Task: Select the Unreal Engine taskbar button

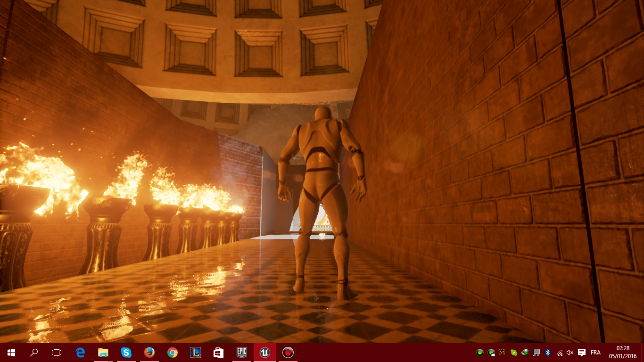Action: coord(265,353)
